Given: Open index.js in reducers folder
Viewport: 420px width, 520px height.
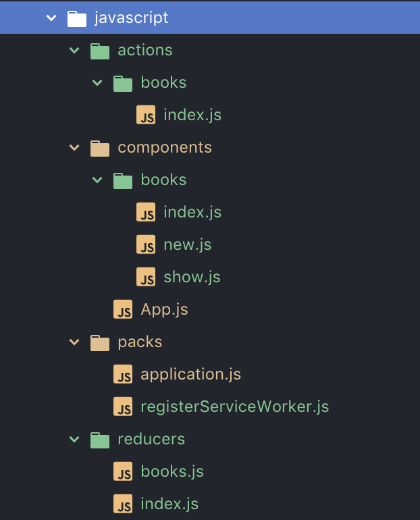Looking at the screenshot, I should pyautogui.click(x=169, y=504).
